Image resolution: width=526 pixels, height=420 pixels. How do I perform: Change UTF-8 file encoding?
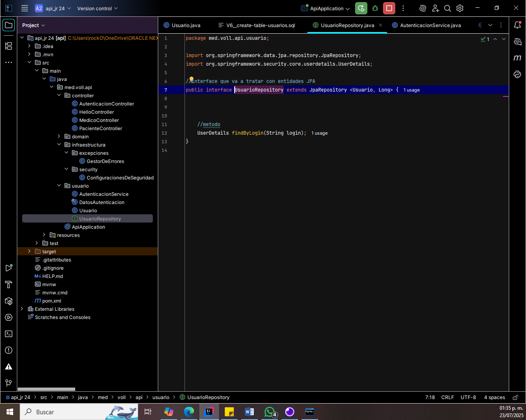coord(468,397)
